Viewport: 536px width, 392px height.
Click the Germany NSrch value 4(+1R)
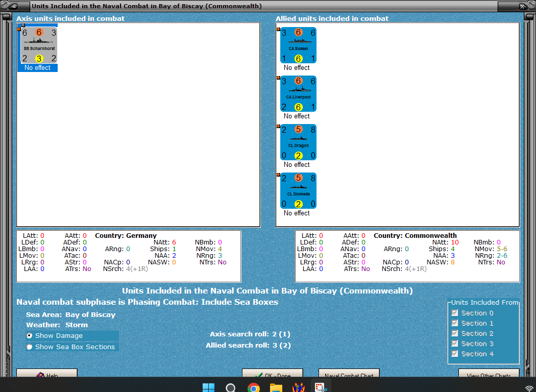click(x=137, y=269)
